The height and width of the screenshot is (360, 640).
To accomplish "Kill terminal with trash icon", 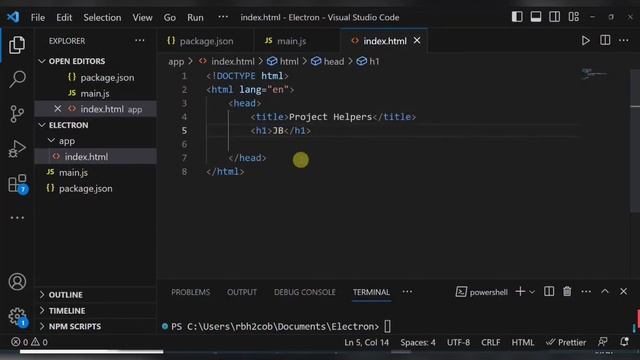I will point(567,291).
